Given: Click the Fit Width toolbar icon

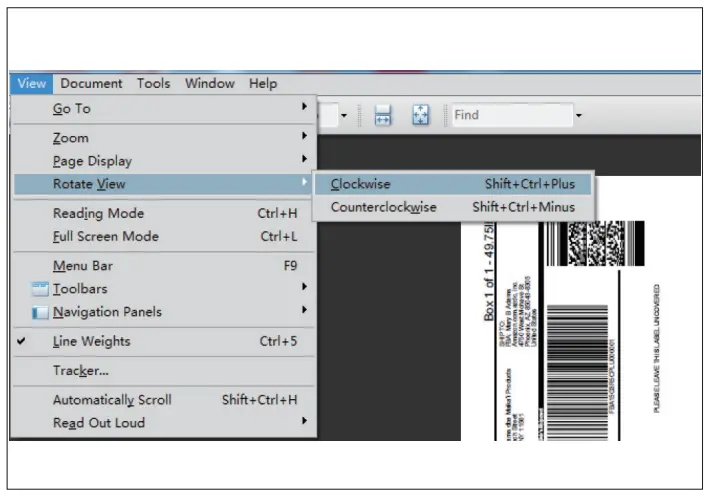Looking at the screenshot, I should (382, 115).
